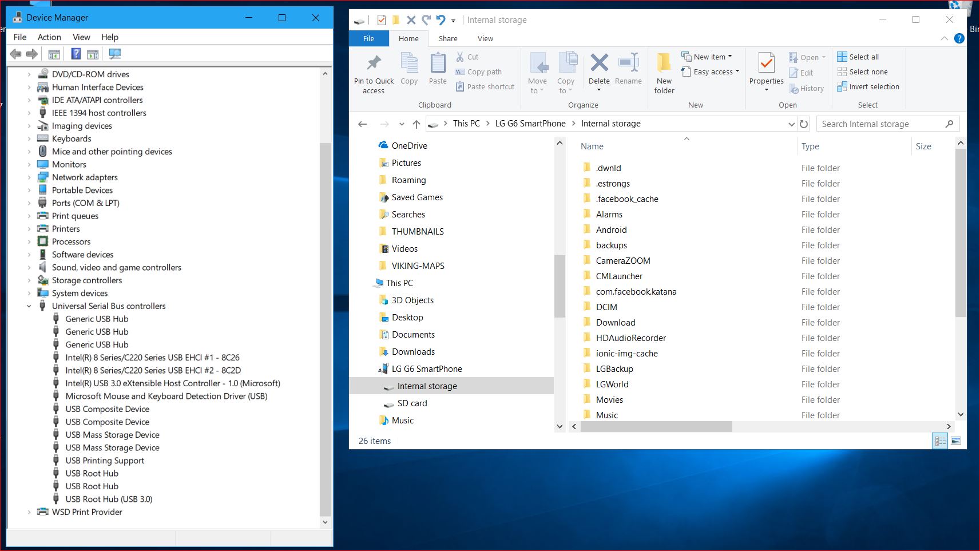Open the Easy access dropdown
Screen dimensions: 980x551
coord(710,72)
